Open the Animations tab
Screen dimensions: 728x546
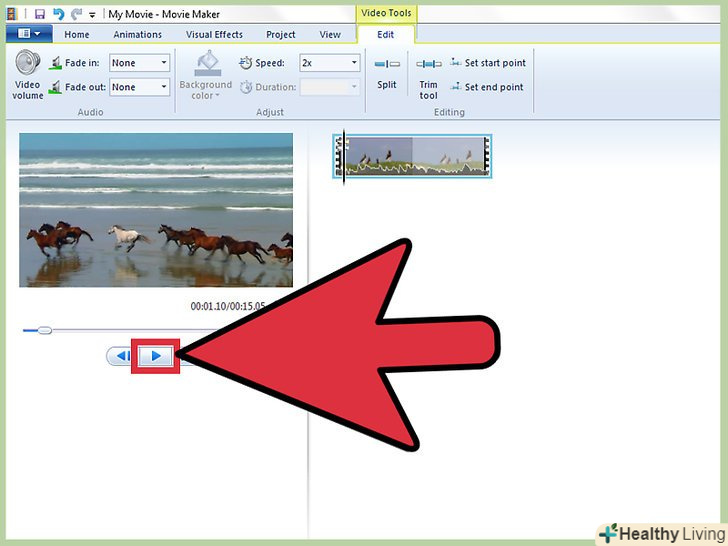coord(137,34)
